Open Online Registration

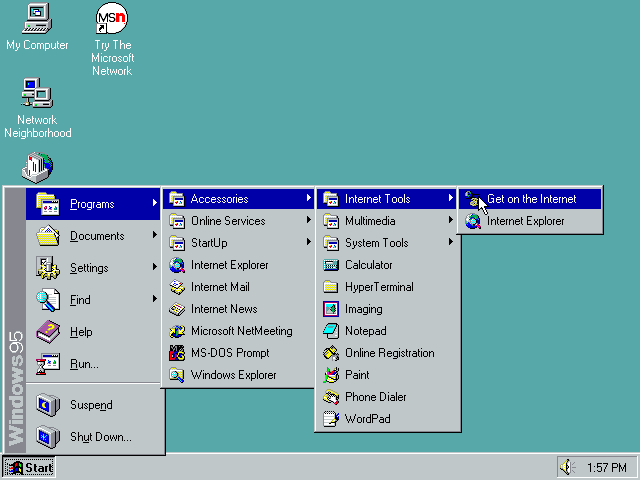(x=388, y=353)
